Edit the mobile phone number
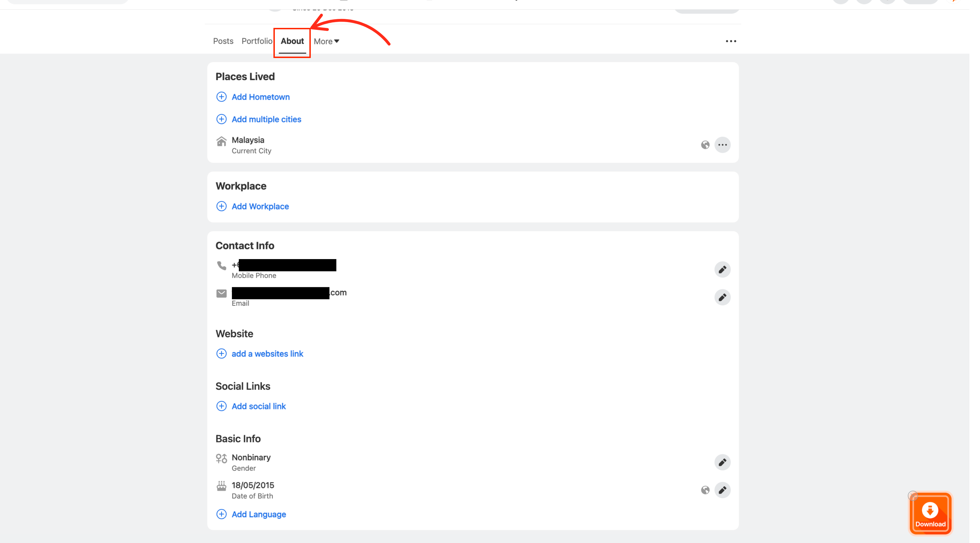Viewport: 980px width, 543px height. [722, 270]
